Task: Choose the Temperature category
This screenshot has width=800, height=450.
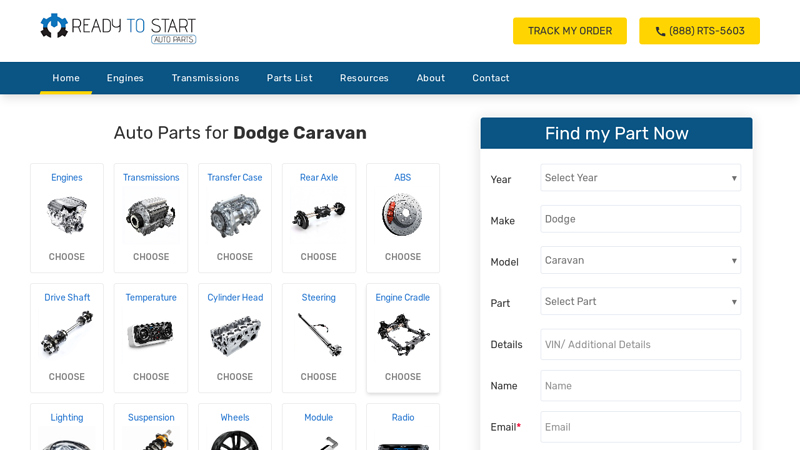Action: coord(151,377)
